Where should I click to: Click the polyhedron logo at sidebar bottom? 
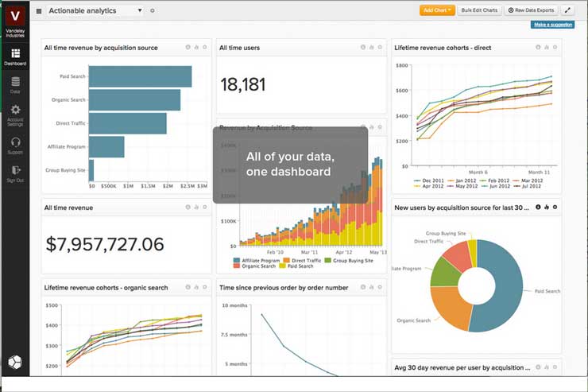click(15, 362)
